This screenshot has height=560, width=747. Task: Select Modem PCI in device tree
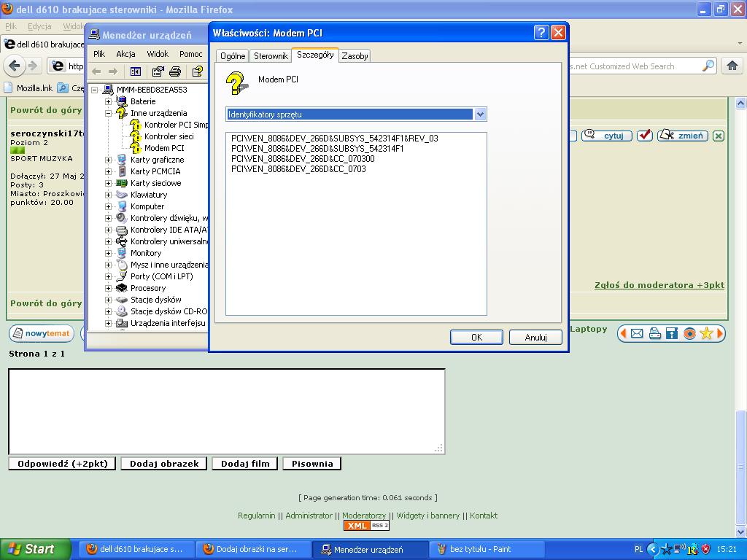click(x=164, y=148)
